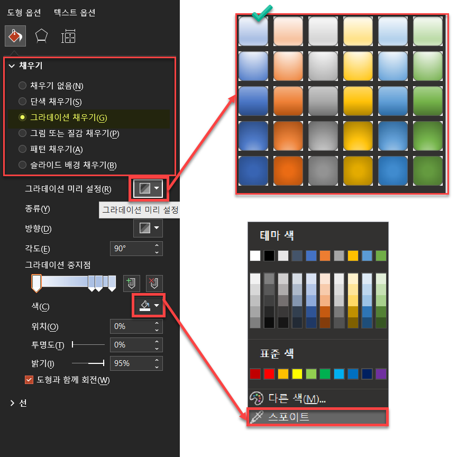Click the Size & Properties icon
The height and width of the screenshot is (457, 476).
tap(68, 36)
